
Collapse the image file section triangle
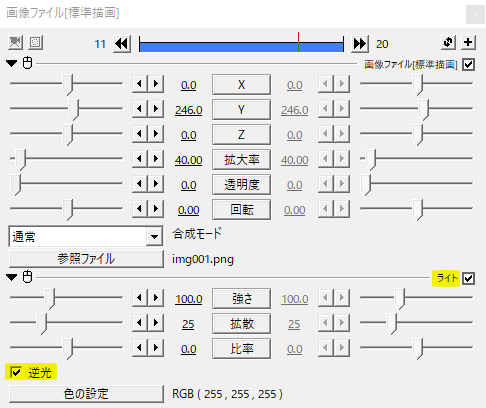click(x=12, y=63)
